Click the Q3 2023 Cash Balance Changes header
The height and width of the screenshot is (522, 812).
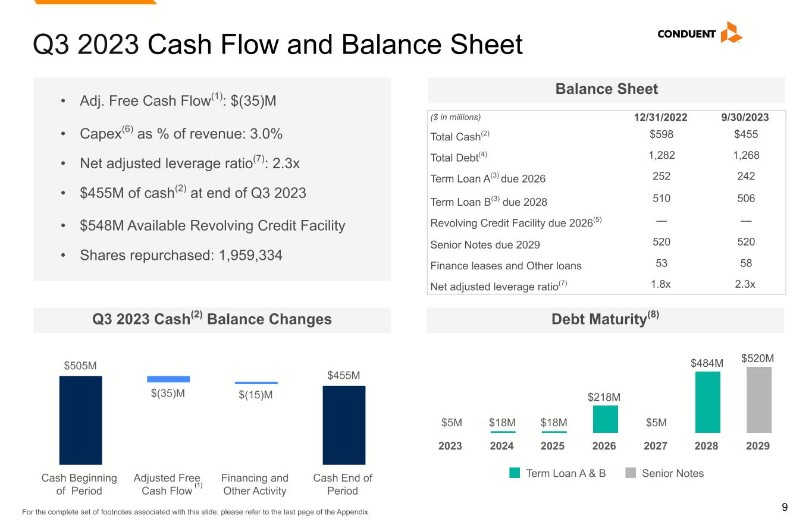click(x=212, y=320)
